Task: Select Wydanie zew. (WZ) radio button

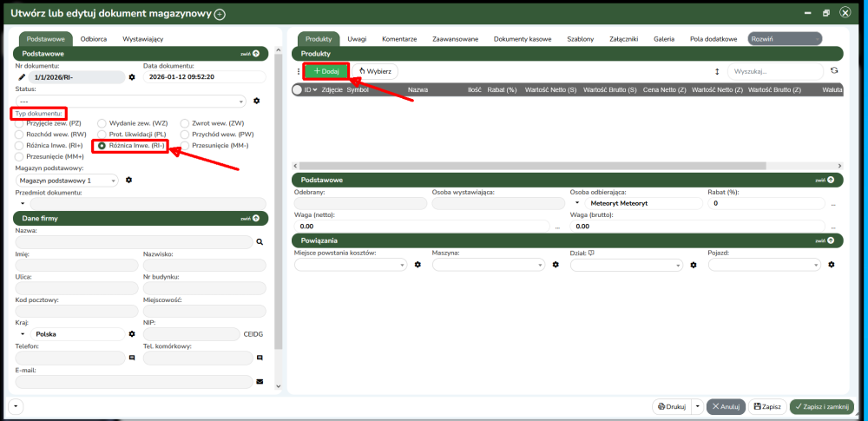Action: (x=102, y=123)
